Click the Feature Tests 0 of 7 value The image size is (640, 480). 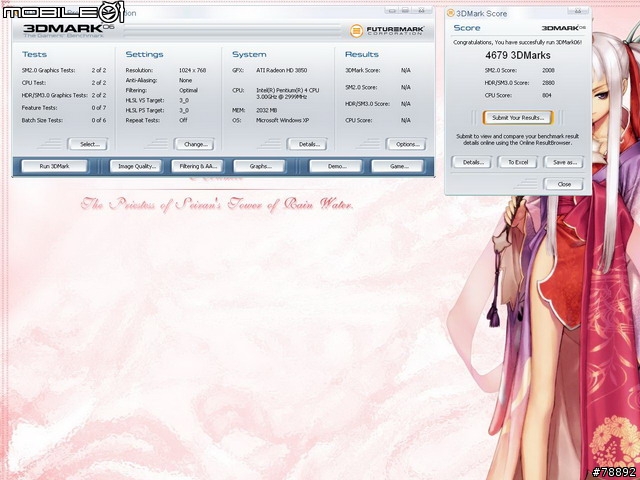click(99, 108)
